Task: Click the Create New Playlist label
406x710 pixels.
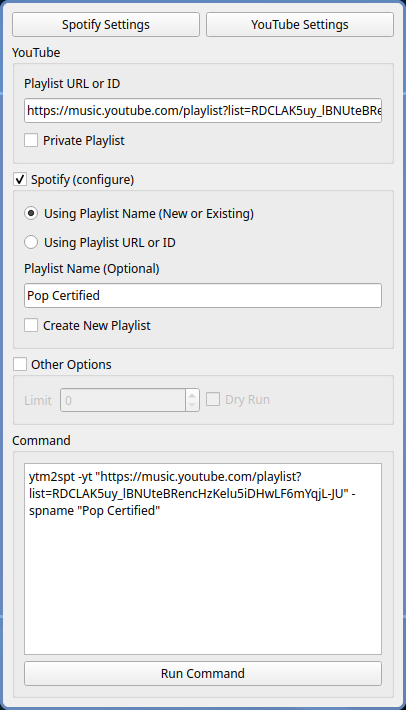Action: coord(97,326)
